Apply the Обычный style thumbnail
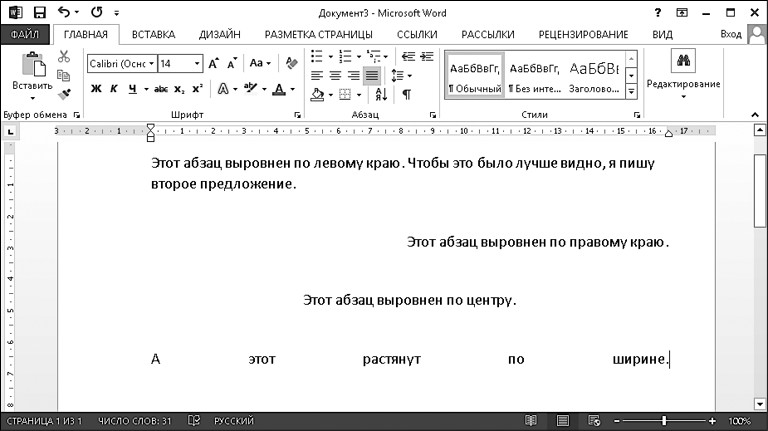The width and height of the screenshot is (768, 431). pyautogui.click(x=473, y=75)
